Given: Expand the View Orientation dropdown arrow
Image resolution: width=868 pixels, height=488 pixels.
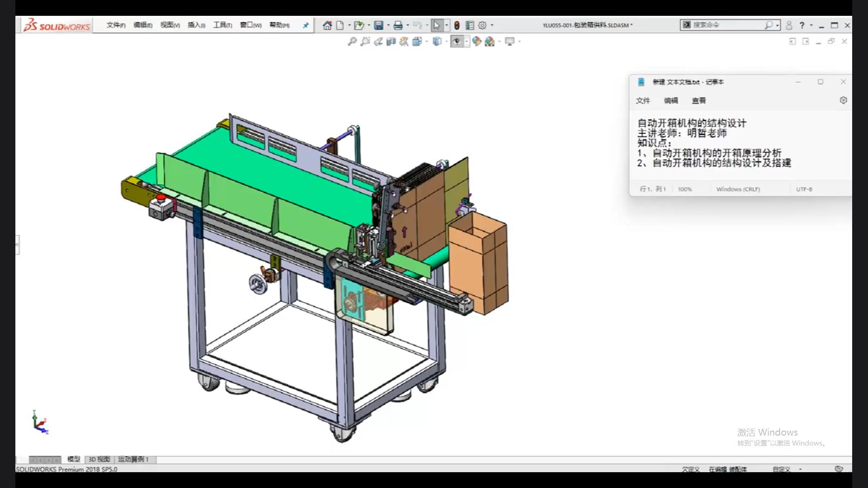Looking at the screenshot, I should 426,42.
